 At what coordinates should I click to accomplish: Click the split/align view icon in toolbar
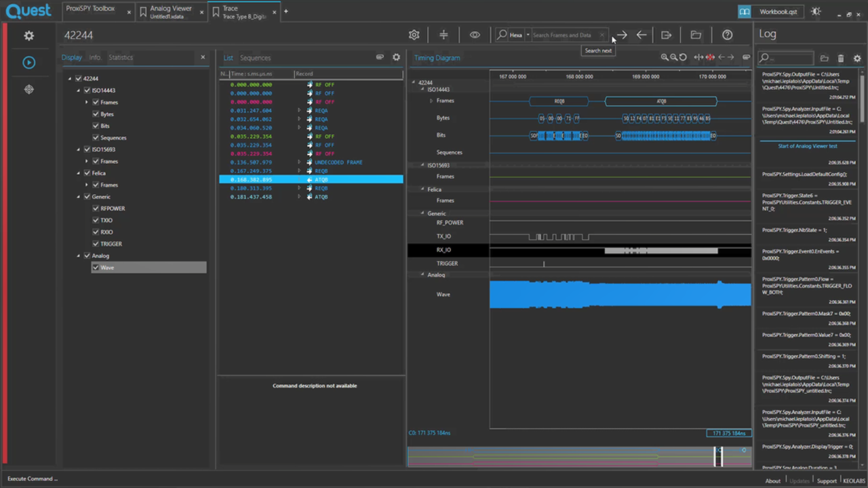pyautogui.click(x=443, y=35)
